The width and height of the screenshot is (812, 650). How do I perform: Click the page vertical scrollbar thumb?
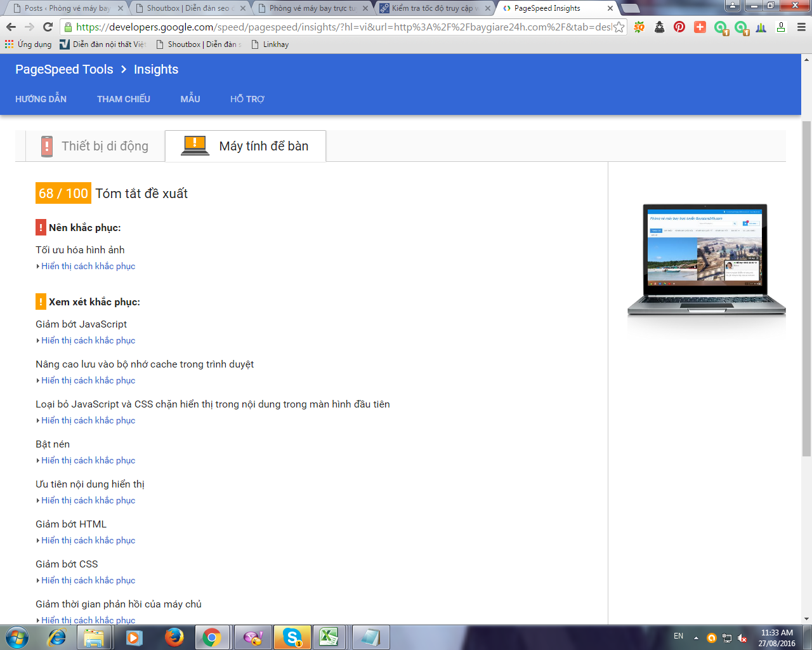[806, 286]
